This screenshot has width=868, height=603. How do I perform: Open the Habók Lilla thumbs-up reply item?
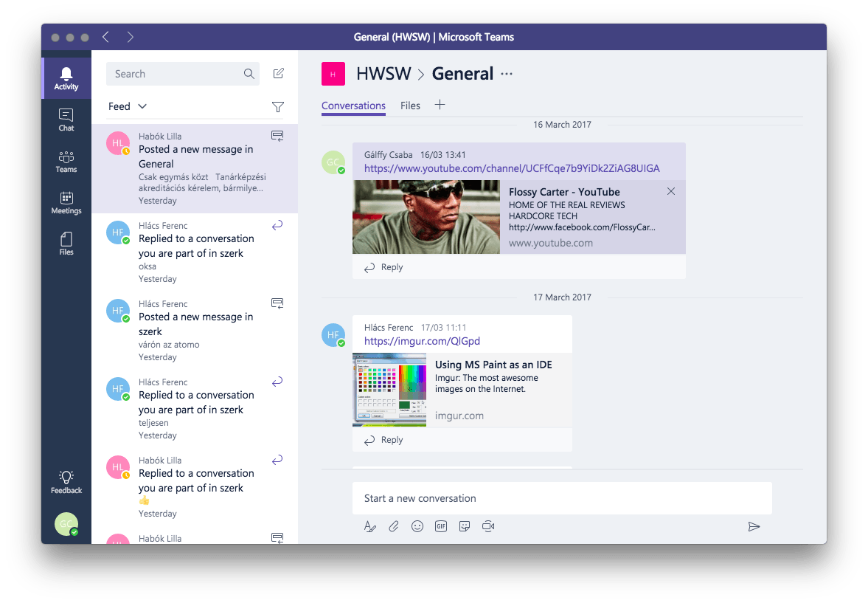(195, 486)
